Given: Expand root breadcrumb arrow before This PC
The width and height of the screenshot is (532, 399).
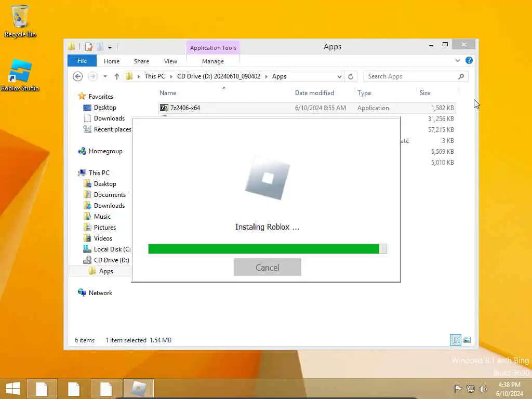Looking at the screenshot, I should pos(138,77).
